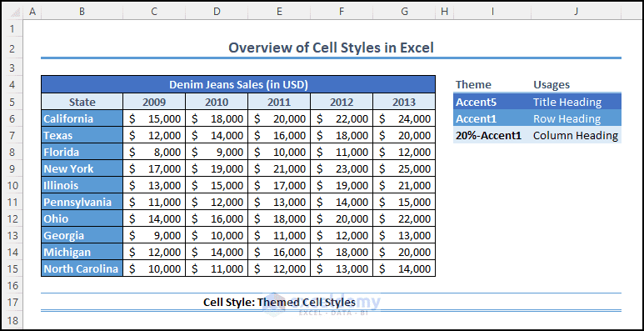Click North Carolina's 2013 value 14,000
The width and height of the screenshot is (644, 331).
click(404, 269)
